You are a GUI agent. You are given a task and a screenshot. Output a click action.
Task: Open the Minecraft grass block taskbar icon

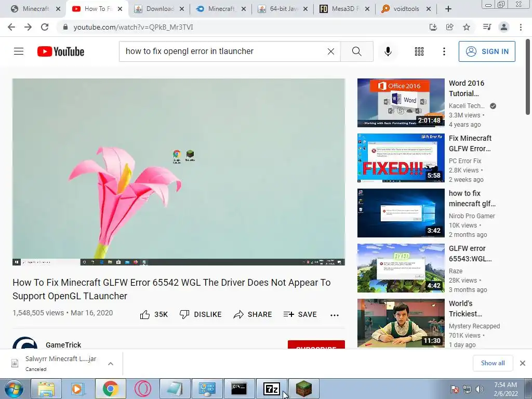pyautogui.click(x=304, y=389)
